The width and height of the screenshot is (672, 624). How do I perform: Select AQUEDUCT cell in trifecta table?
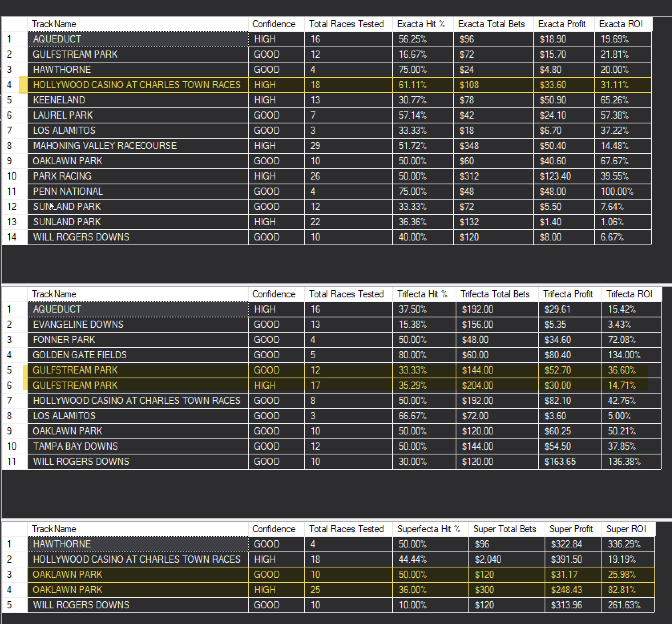(x=138, y=309)
